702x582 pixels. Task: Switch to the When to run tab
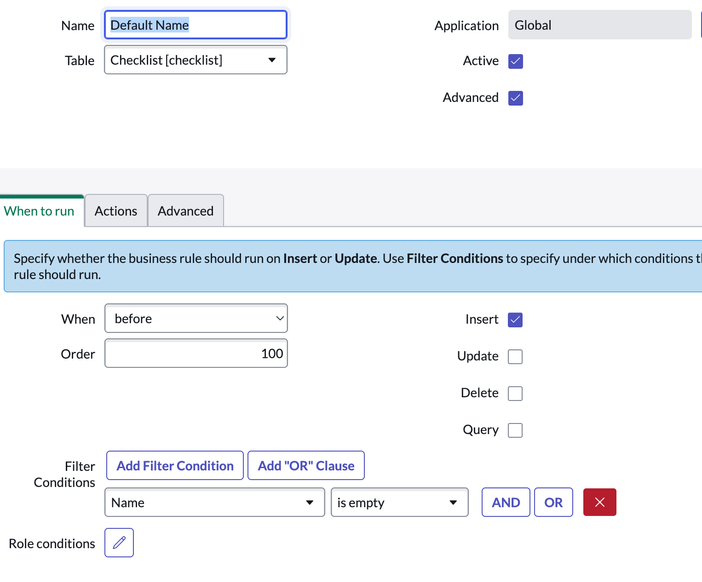[39, 211]
